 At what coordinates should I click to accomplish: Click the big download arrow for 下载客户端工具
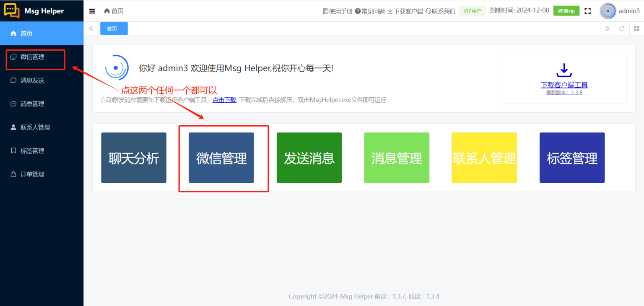tap(564, 70)
